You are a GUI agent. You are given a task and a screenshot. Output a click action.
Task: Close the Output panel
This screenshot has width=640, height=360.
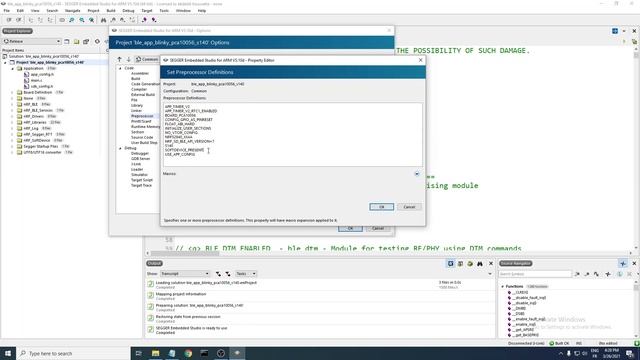click(x=491, y=264)
